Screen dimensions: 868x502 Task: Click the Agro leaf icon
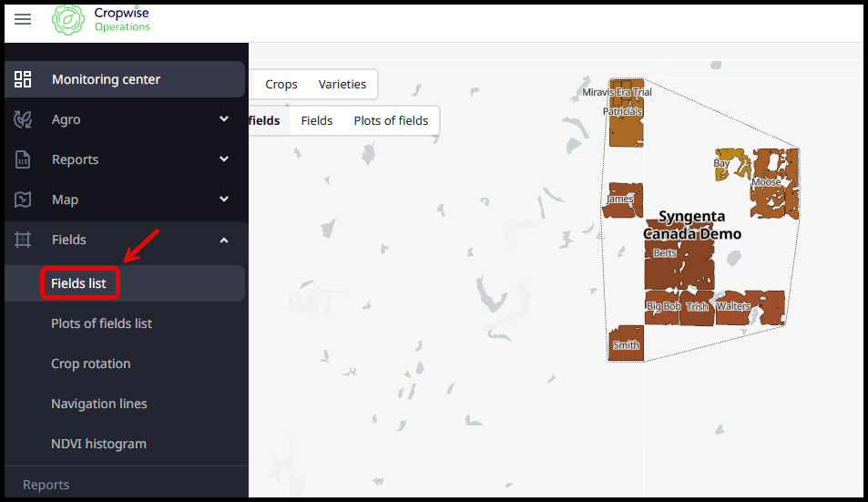tap(23, 119)
